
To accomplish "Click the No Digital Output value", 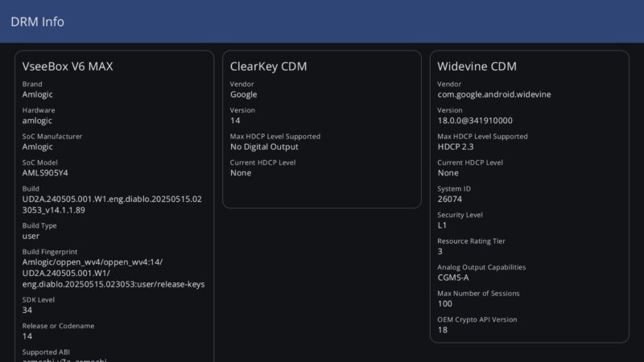I will 264,147.
